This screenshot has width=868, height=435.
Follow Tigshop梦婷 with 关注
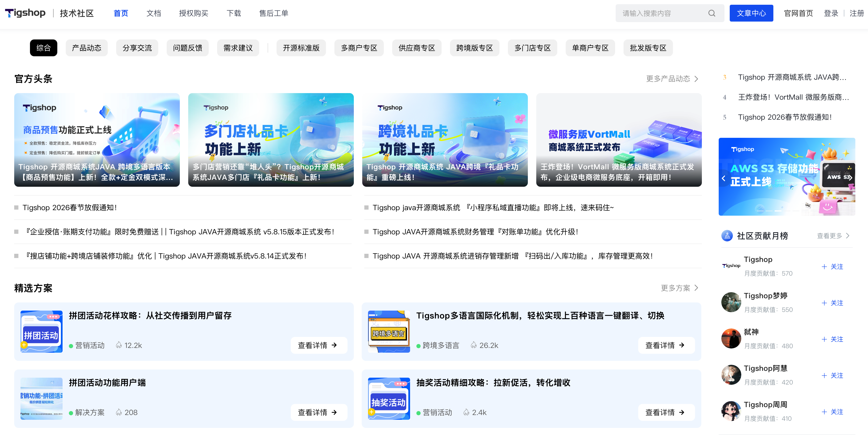[x=832, y=303]
